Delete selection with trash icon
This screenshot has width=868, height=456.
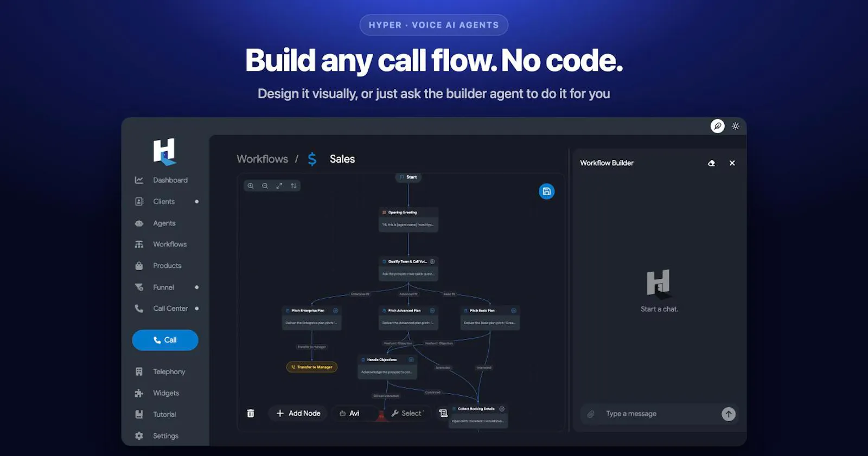tap(251, 414)
